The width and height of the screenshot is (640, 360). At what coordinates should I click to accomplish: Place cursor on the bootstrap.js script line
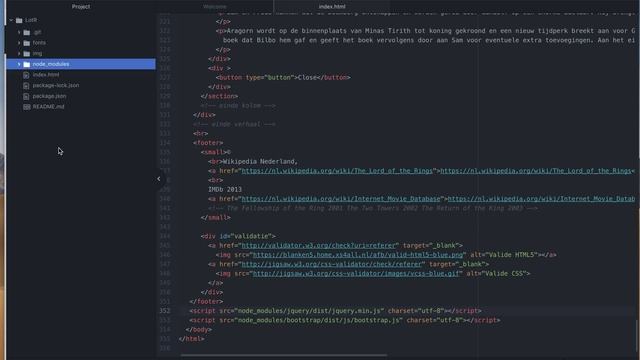[344, 320]
